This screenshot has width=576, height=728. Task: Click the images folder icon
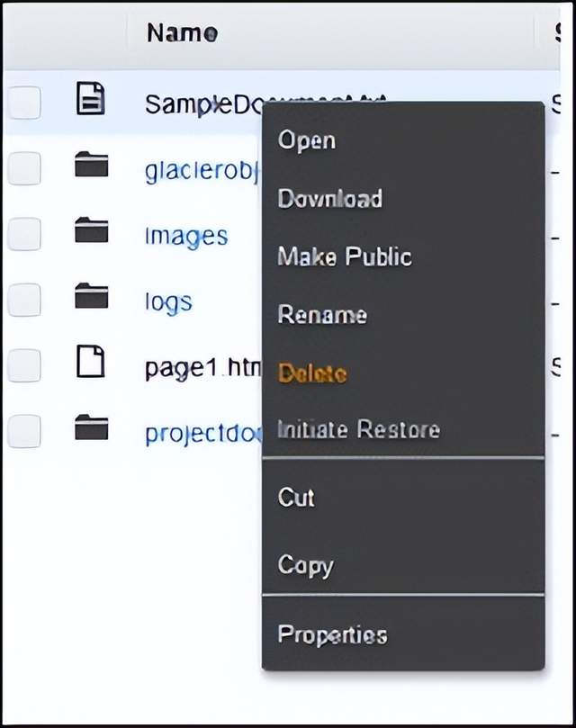pyautogui.click(x=91, y=232)
